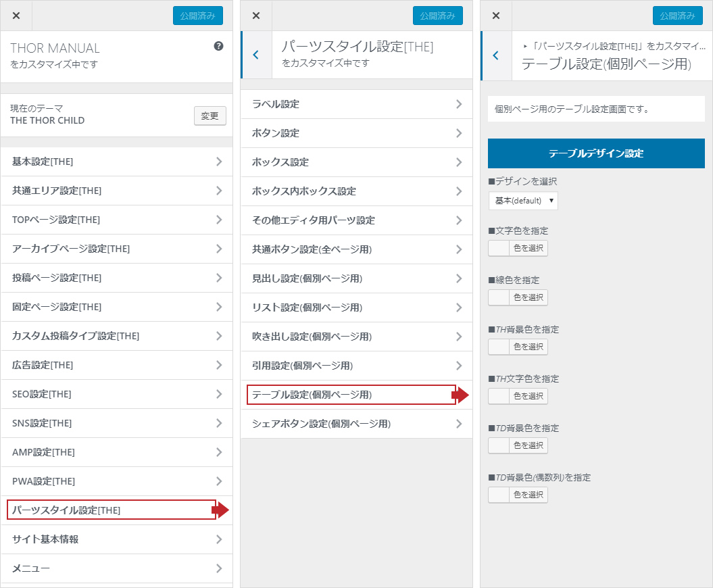The height and width of the screenshot is (588, 713).
Task: Open the ボックス内ボックス設定 menu item
Action: click(356, 191)
